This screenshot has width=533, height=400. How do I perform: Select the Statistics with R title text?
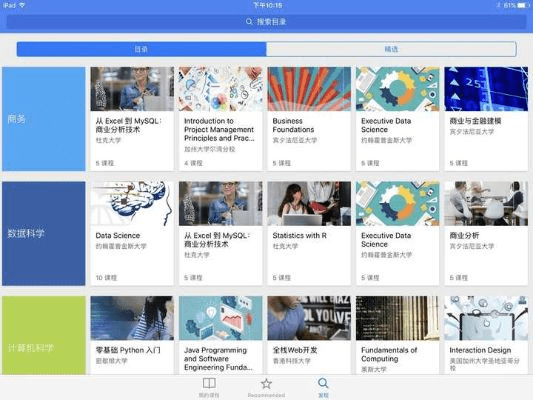coord(299,236)
